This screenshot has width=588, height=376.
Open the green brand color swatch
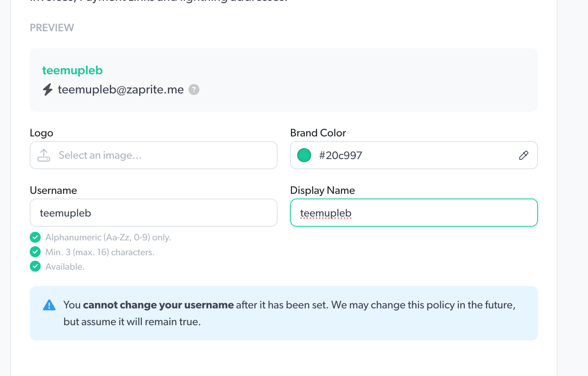[x=304, y=155]
